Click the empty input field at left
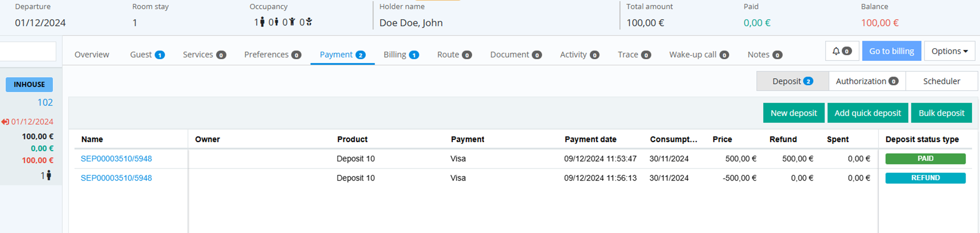 point(27,52)
